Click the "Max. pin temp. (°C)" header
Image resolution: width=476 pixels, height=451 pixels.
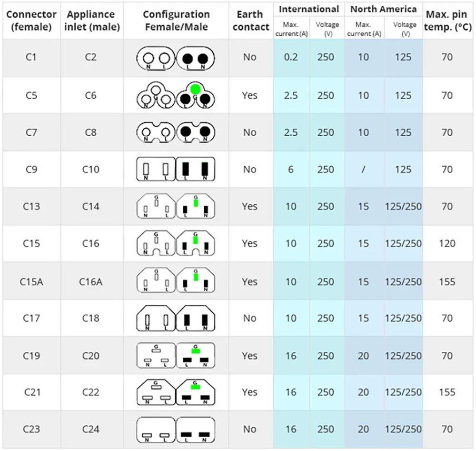pyautogui.click(x=447, y=21)
